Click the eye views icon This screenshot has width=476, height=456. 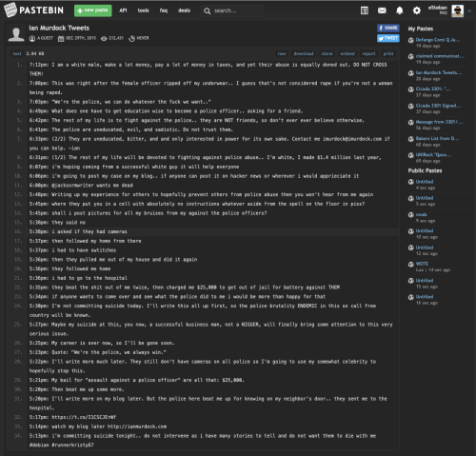(104, 38)
